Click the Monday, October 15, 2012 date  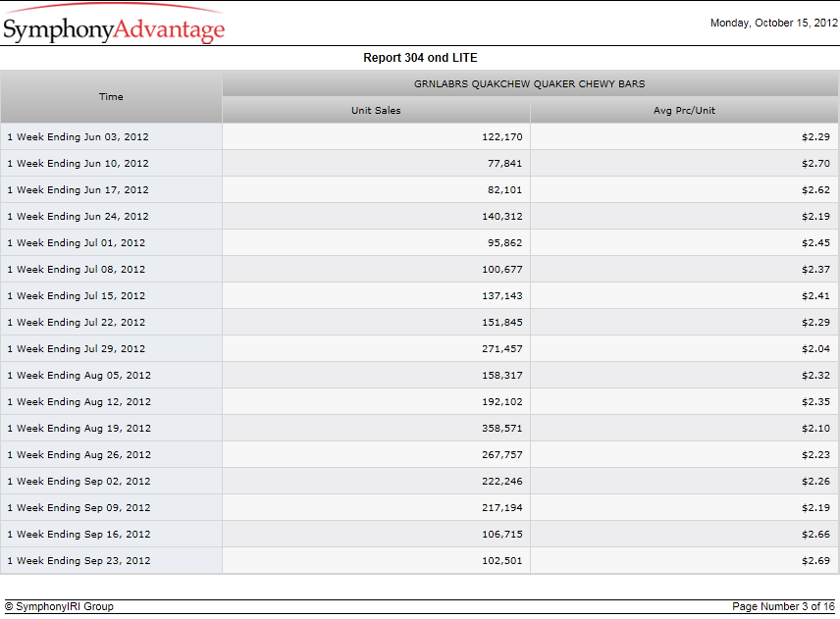(x=773, y=23)
